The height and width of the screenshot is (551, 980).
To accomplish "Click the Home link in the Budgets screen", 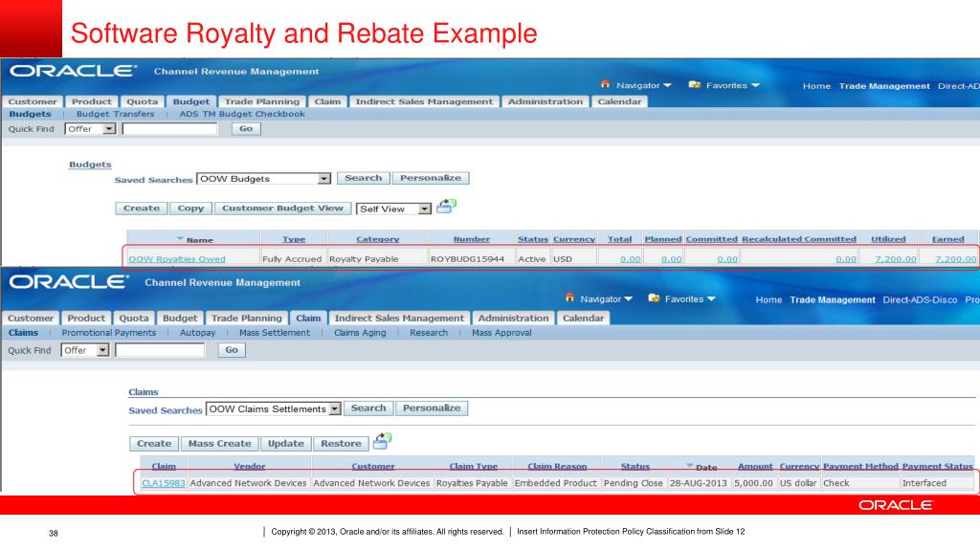I will click(816, 86).
